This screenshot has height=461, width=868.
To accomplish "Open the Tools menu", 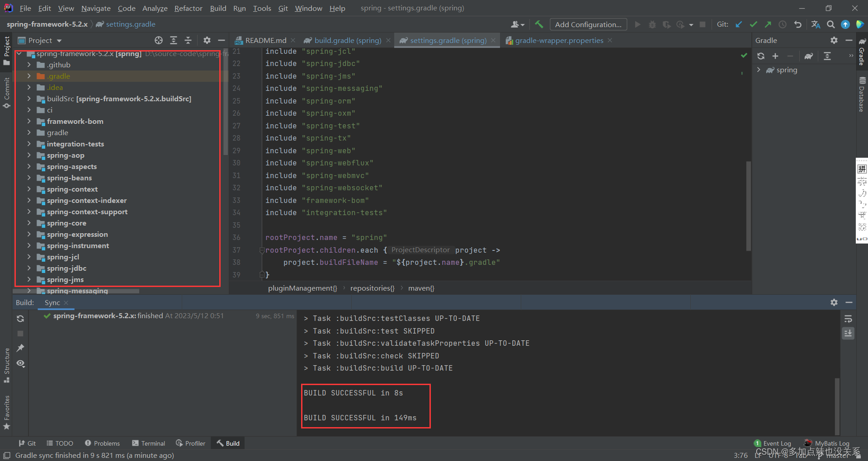I will [x=262, y=8].
